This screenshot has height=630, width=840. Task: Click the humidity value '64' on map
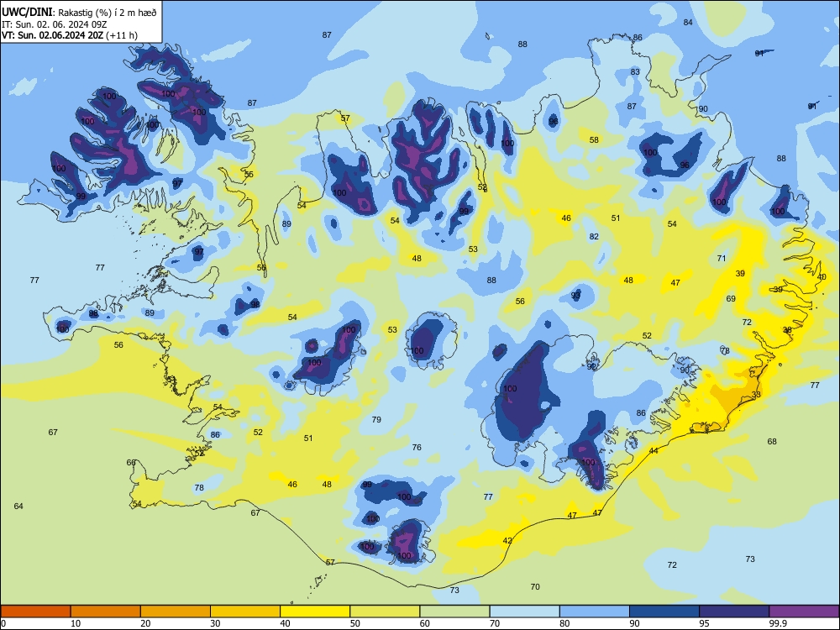tap(18, 506)
